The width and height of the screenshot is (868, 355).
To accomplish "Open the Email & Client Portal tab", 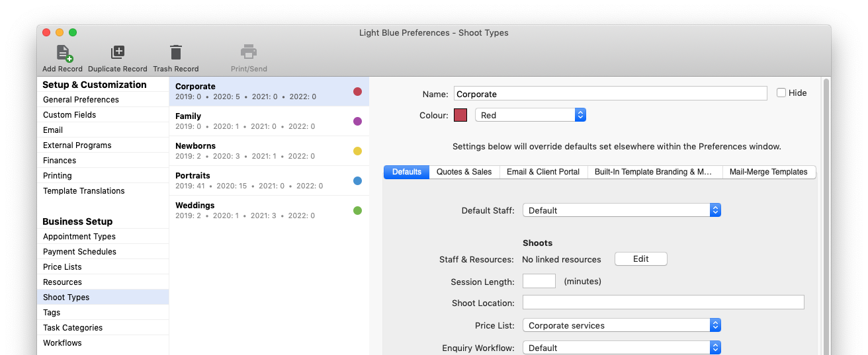I will (x=542, y=172).
